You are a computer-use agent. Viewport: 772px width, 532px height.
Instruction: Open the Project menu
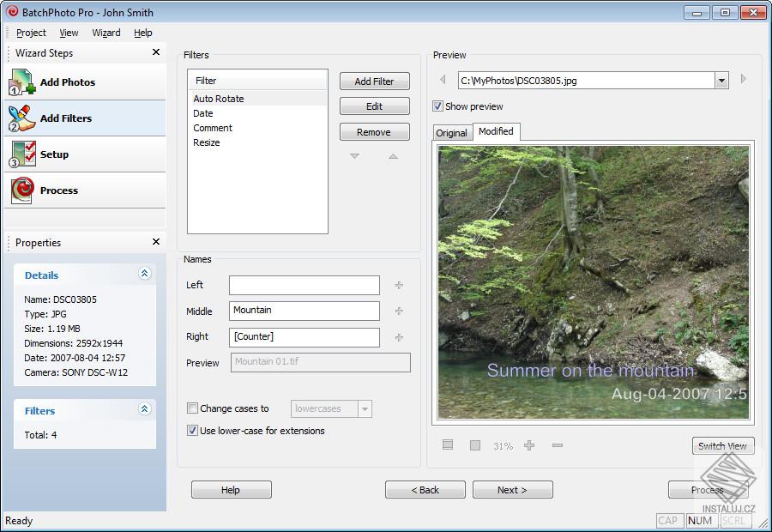click(x=31, y=33)
